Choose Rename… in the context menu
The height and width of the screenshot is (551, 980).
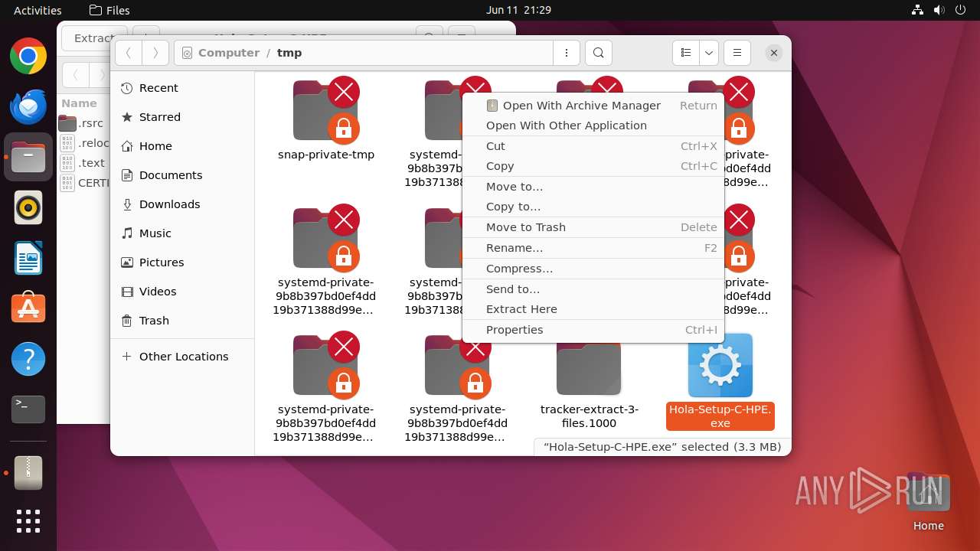pos(593,248)
